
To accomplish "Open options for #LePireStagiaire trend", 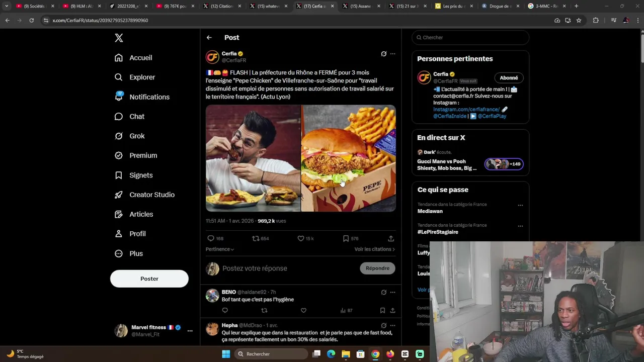I will 520,226.
